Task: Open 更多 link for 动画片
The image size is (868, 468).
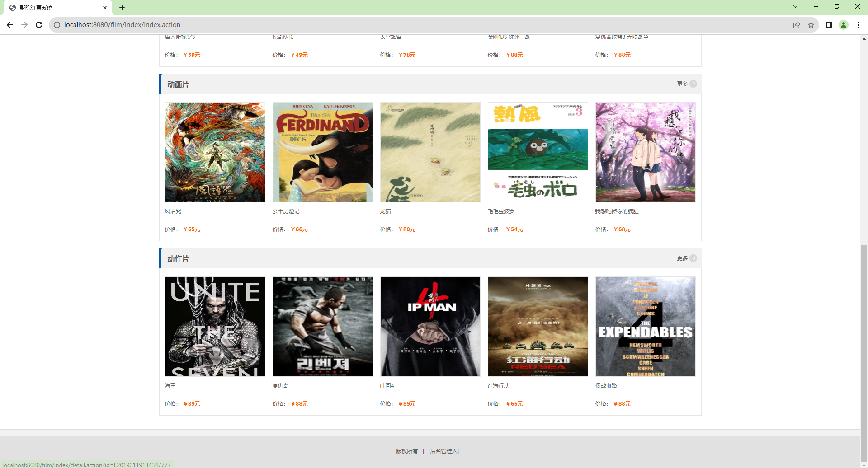Action: tap(682, 84)
